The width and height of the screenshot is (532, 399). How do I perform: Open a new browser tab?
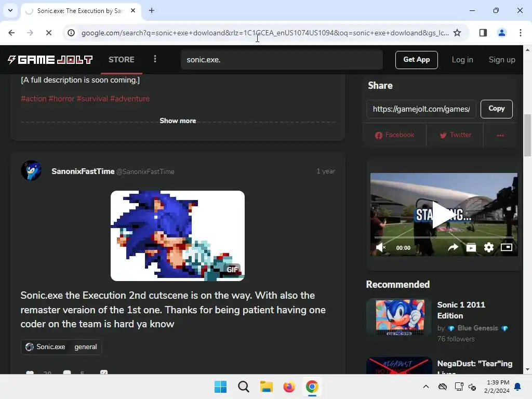coord(152,10)
